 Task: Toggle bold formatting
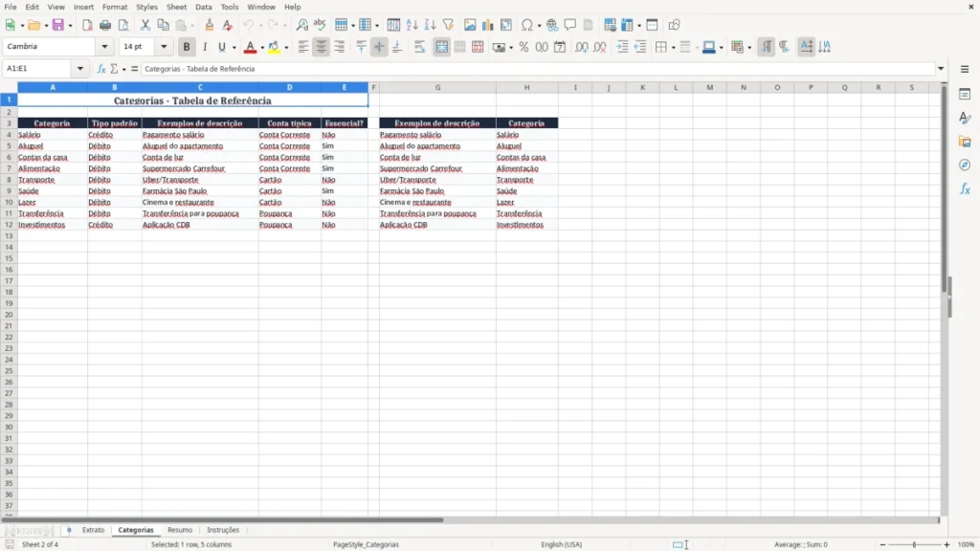[x=187, y=47]
